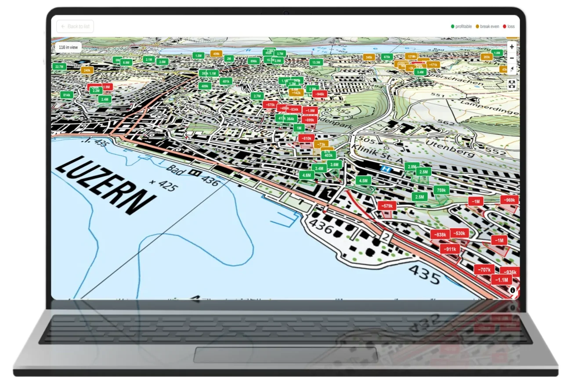
Task: Go back to list
Action: pyautogui.click(x=75, y=26)
